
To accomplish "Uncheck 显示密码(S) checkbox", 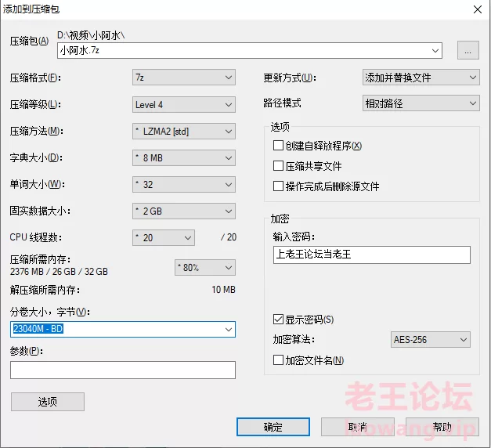I will [x=278, y=320].
